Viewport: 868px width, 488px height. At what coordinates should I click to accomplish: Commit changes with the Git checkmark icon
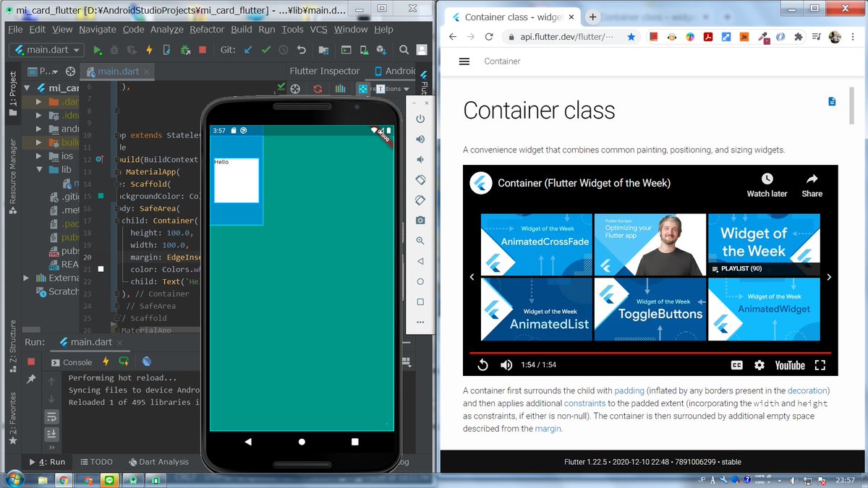(265, 50)
